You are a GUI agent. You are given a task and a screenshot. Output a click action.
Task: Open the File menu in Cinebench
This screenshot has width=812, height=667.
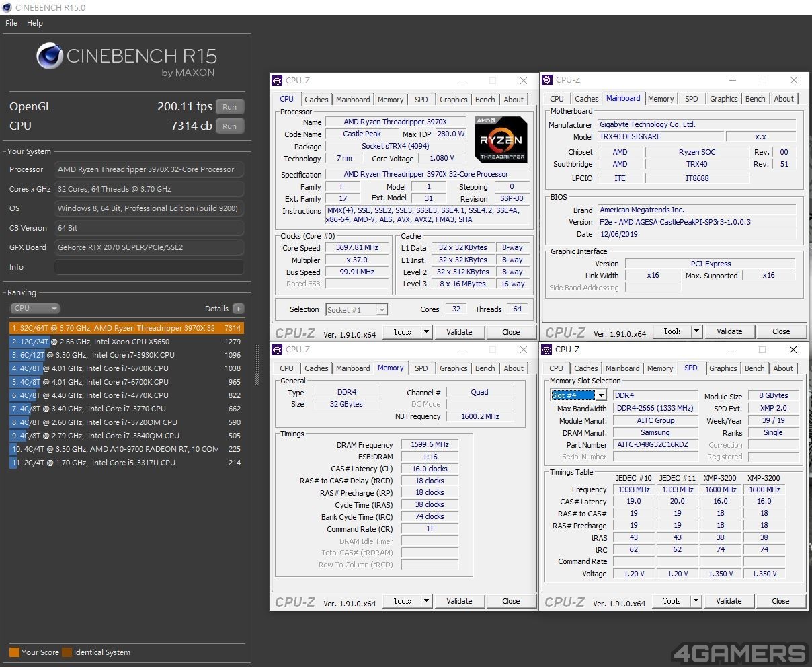coord(11,23)
